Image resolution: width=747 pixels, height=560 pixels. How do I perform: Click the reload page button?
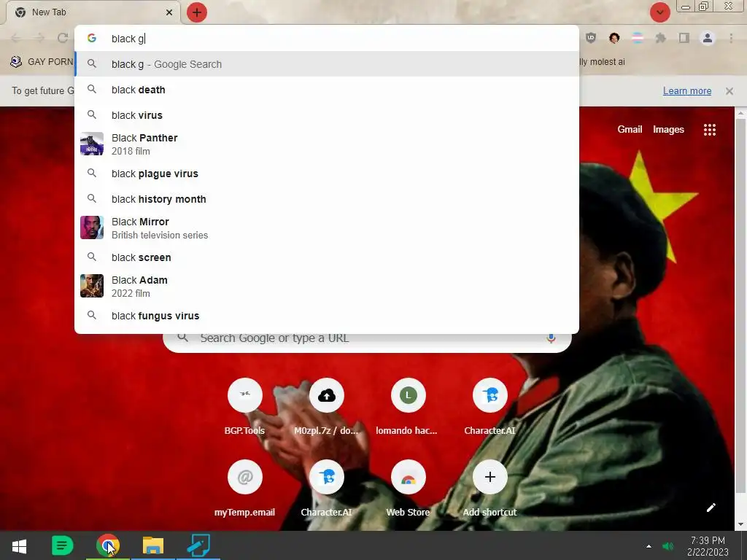coord(63,38)
